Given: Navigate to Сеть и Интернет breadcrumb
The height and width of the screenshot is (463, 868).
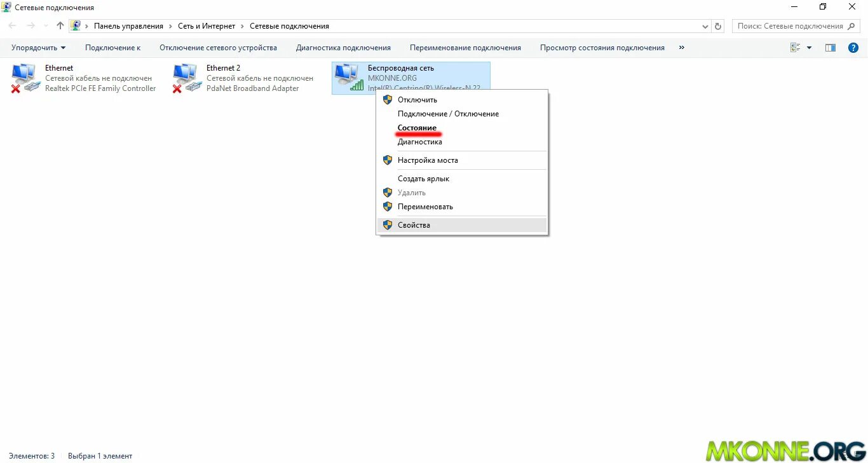Looking at the screenshot, I should point(207,26).
